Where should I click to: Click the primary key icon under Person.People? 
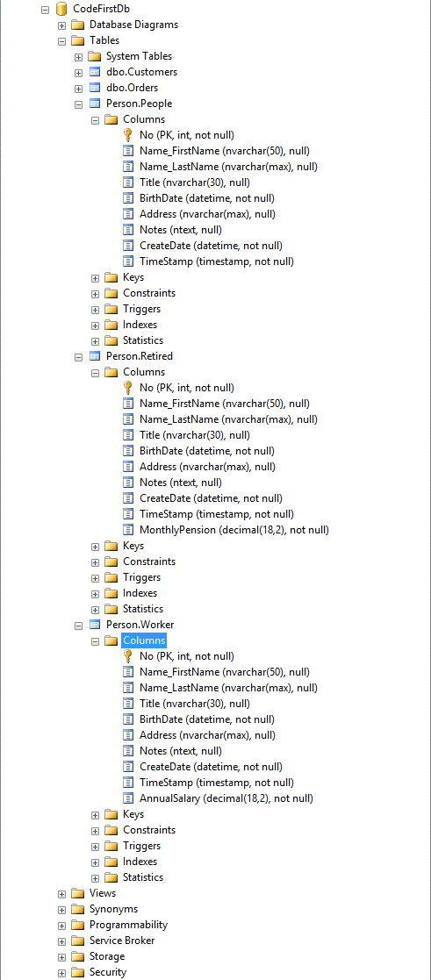127,135
